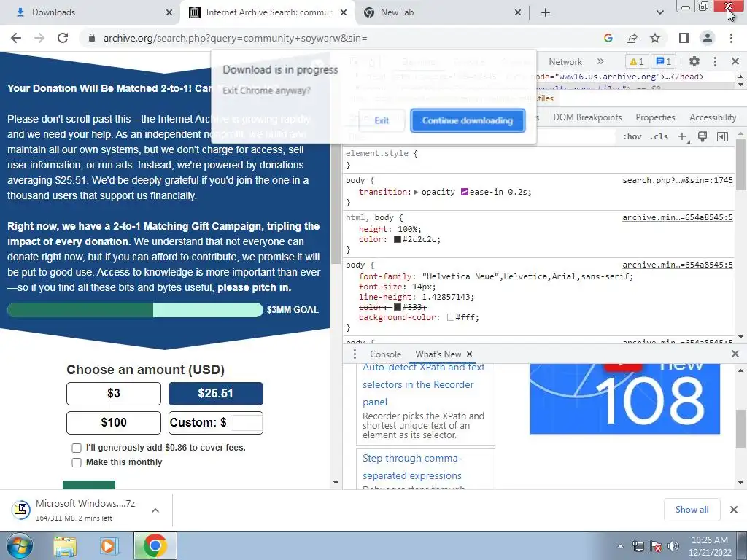Close the What's New tab
The height and width of the screenshot is (560, 747).
pyautogui.click(x=469, y=354)
